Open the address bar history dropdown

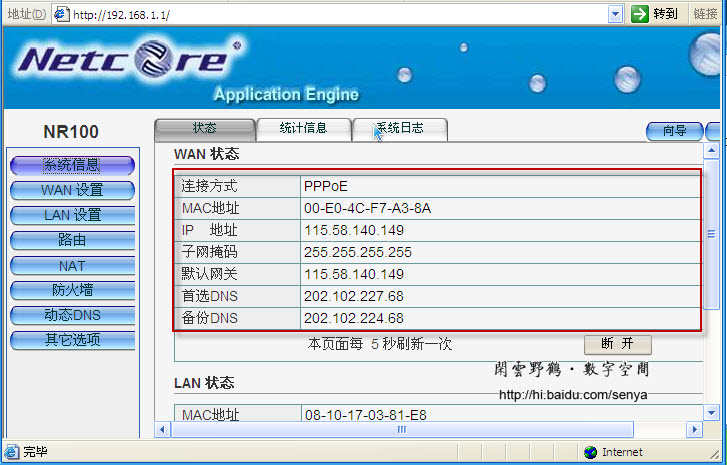(x=615, y=14)
